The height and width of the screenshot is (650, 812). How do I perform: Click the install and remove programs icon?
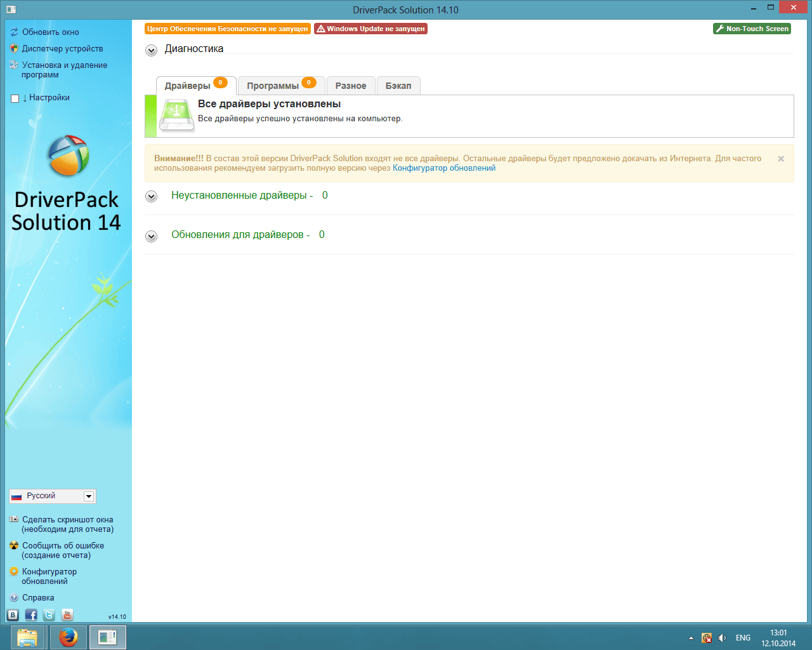(x=14, y=65)
